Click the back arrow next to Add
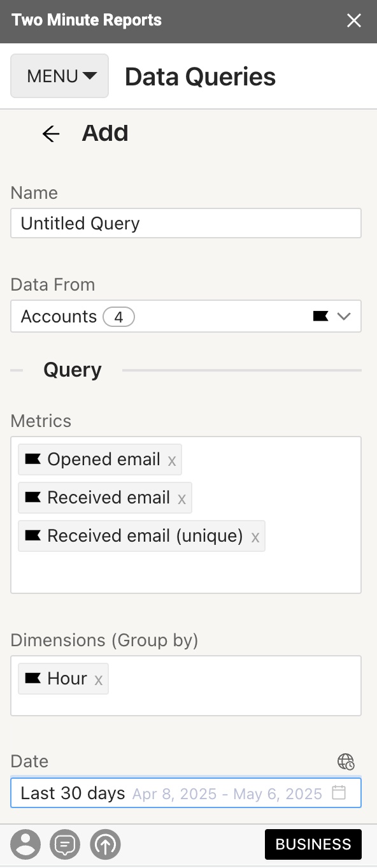Image resolution: width=377 pixels, height=868 pixels. (51, 133)
